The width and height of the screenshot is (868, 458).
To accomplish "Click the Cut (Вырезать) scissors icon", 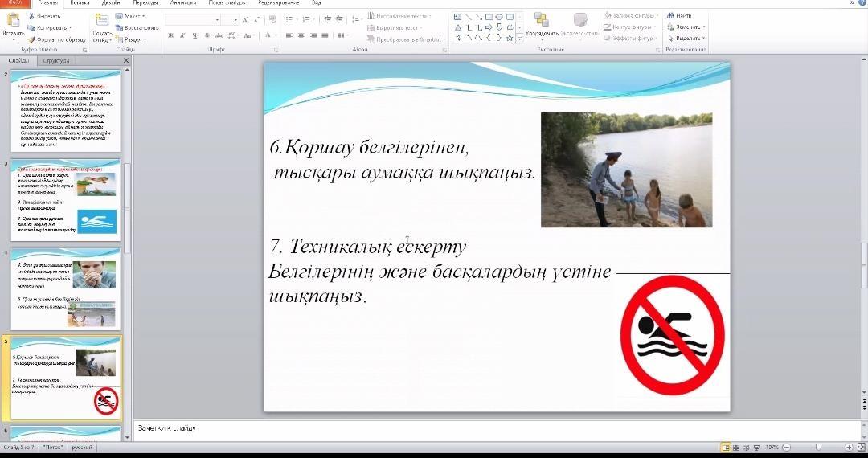I will tap(32, 15).
